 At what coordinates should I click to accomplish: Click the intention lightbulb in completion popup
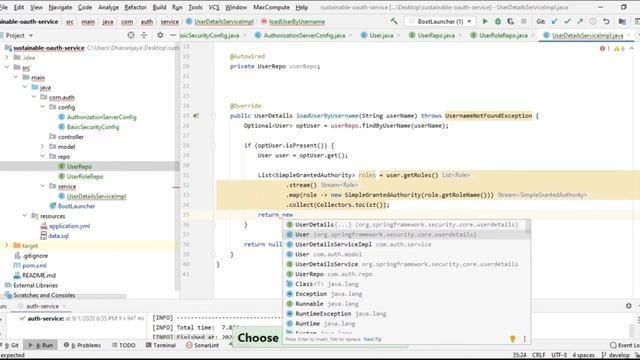[513, 339]
